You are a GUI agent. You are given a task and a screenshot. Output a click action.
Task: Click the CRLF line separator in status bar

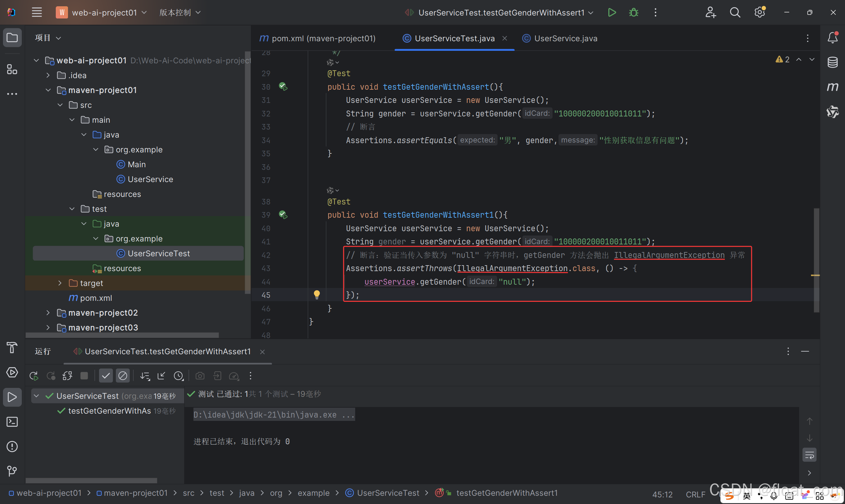point(695,494)
